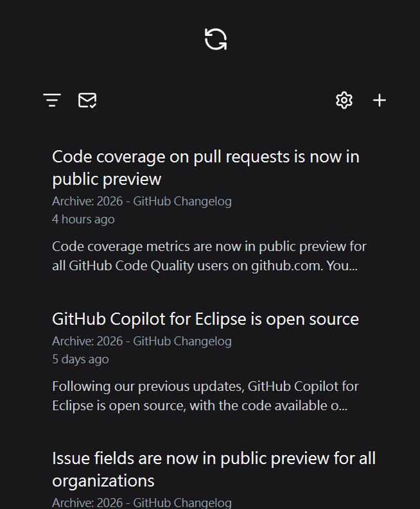Select the Code coverage metrics summary text
Image resolution: width=420 pixels, height=509 pixels.
point(209,256)
